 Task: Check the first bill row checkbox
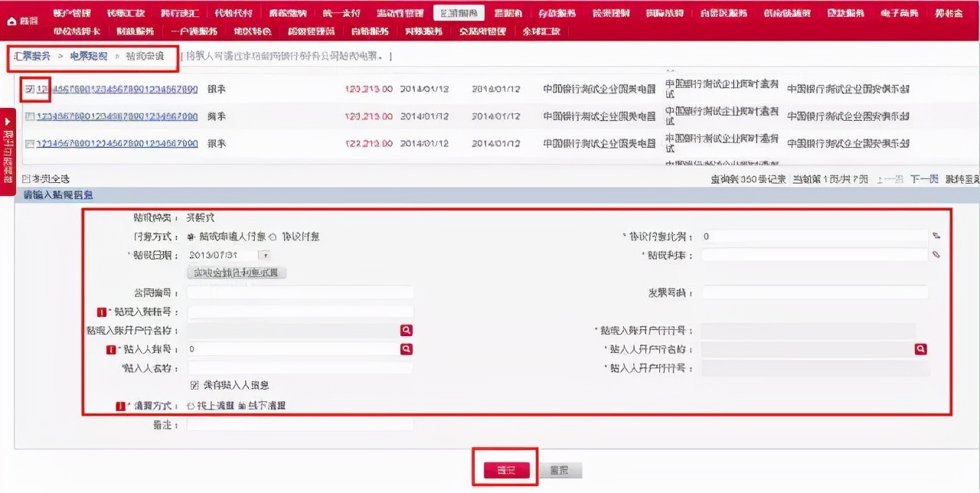(x=28, y=89)
